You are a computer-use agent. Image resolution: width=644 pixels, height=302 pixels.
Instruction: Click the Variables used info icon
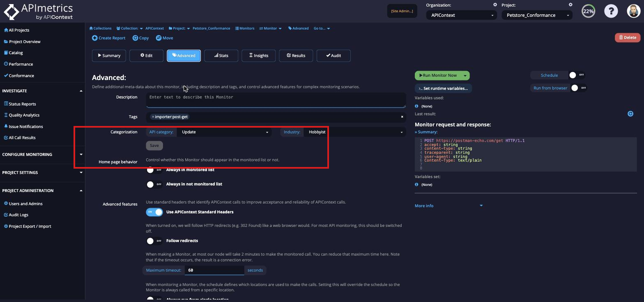coord(417,106)
